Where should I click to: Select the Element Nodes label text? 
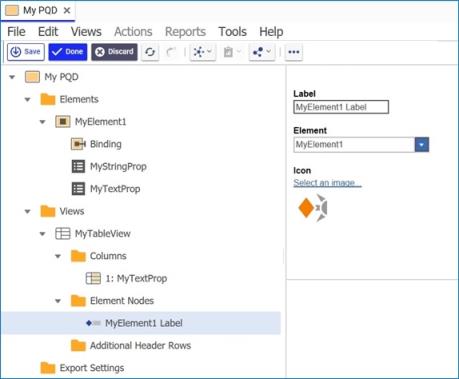122,301
